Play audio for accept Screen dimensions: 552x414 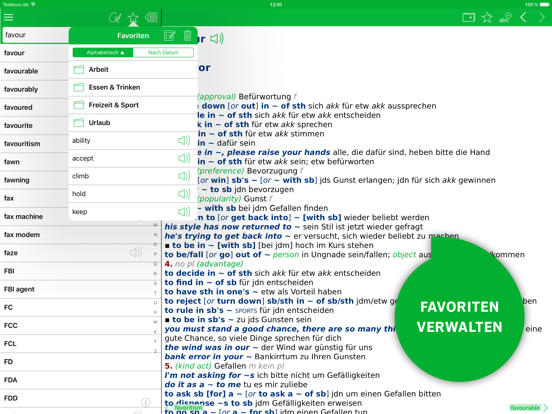tap(184, 158)
